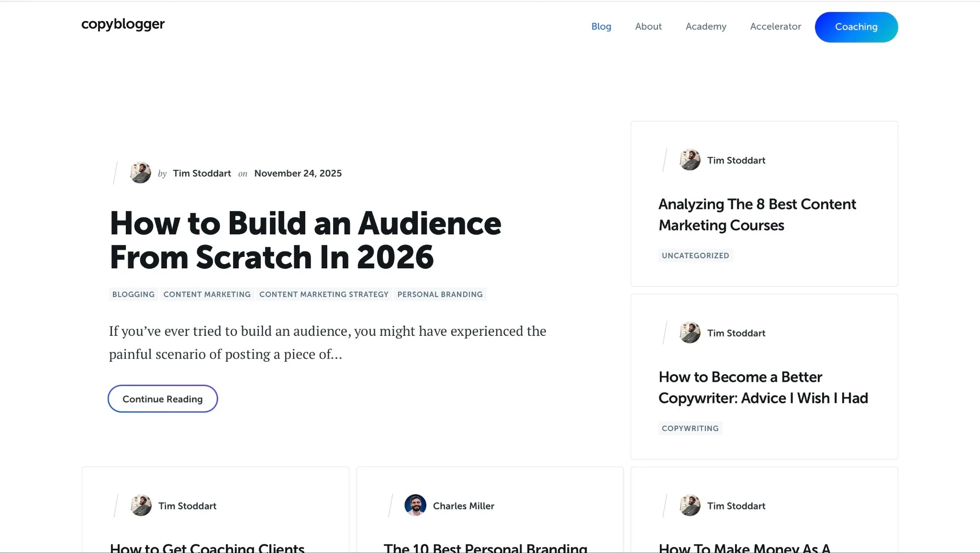Click avatar on the Content Marketing Courses card
The height and width of the screenshot is (553, 980).
tap(690, 160)
